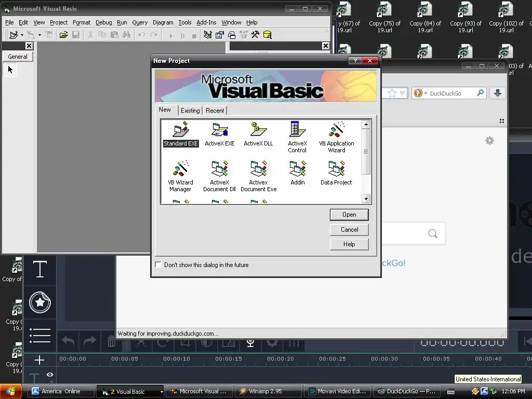Open the Properties Window toolbar icon

(x=220, y=35)
